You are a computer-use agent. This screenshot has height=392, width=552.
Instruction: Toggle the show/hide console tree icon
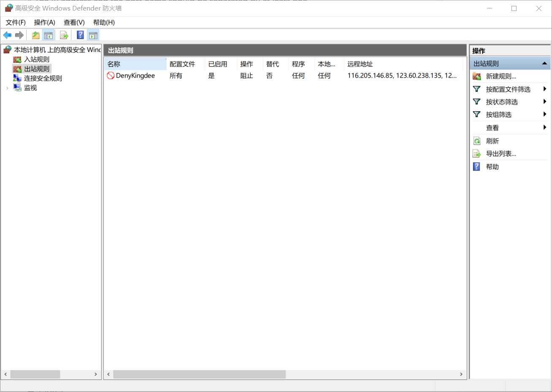coord(49,35)
